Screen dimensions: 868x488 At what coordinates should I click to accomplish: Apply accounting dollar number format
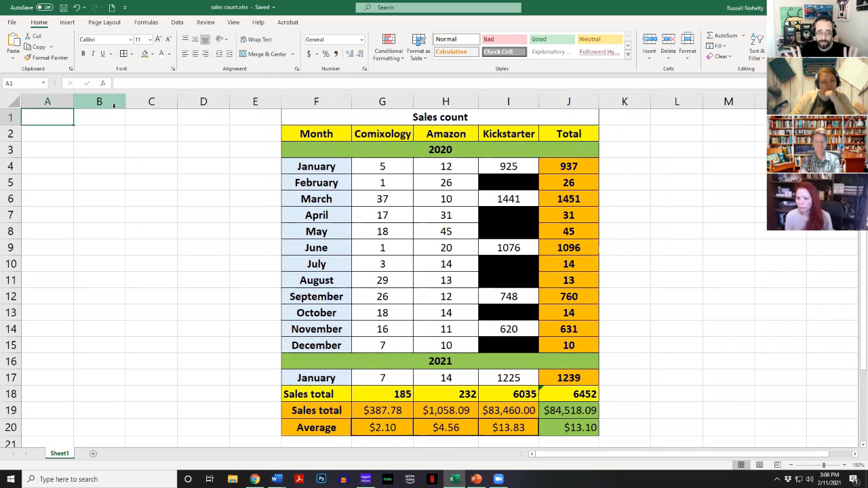point(309,54)
